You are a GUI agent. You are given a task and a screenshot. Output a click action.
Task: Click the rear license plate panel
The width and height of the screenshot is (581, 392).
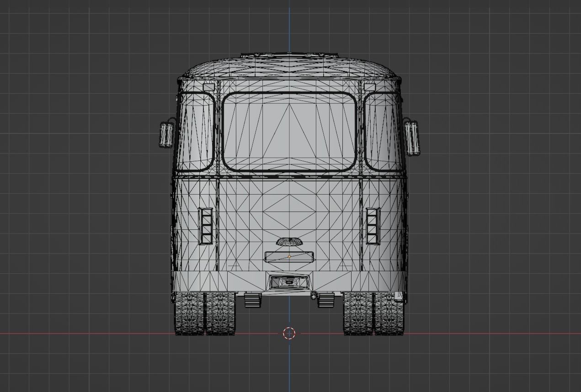click(x=289, y=257)
